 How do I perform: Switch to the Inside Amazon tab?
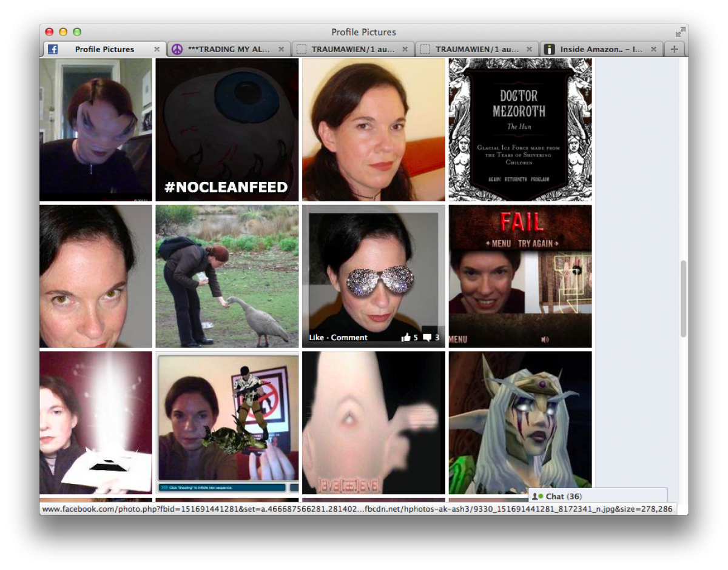coord(601,49)
